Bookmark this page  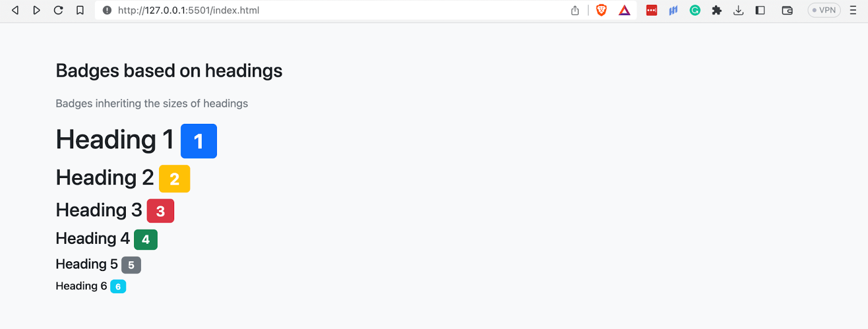point(80,10)
